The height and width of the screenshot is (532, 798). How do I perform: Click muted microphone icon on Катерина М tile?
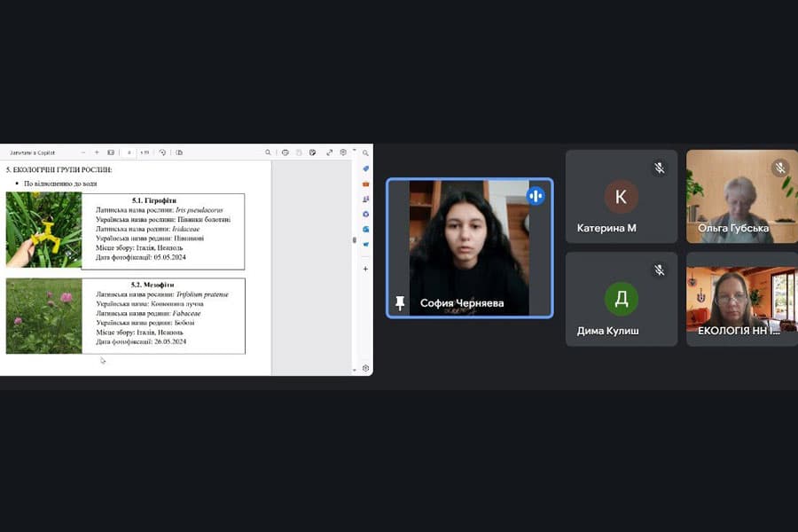(x=659, y=168)
